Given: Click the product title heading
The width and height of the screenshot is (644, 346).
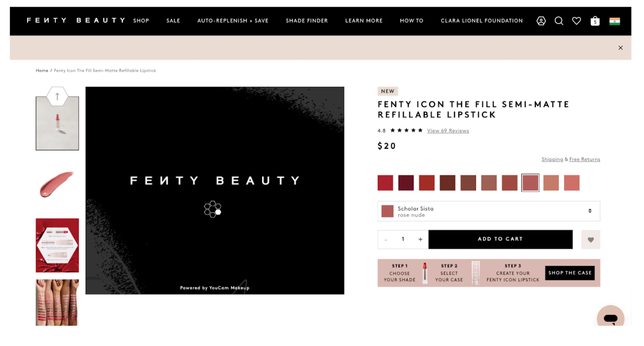Looking at the screenshot, I should click(473, 110).
